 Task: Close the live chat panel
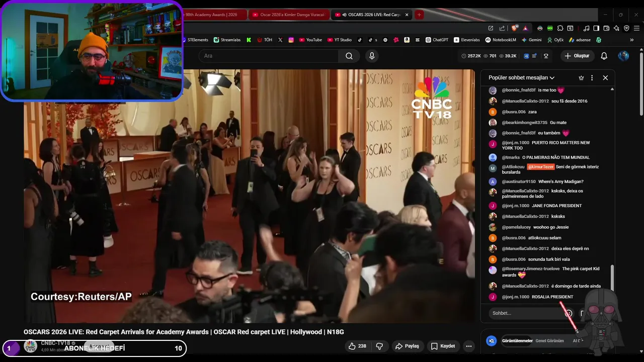coord(605,78)
